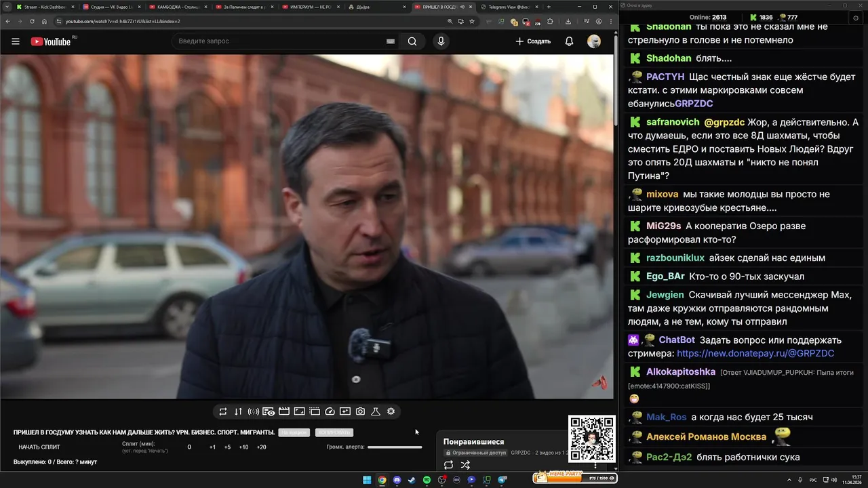868x488 pixels.
Task: Click username safranovich in chat
Action: [673, 122]
